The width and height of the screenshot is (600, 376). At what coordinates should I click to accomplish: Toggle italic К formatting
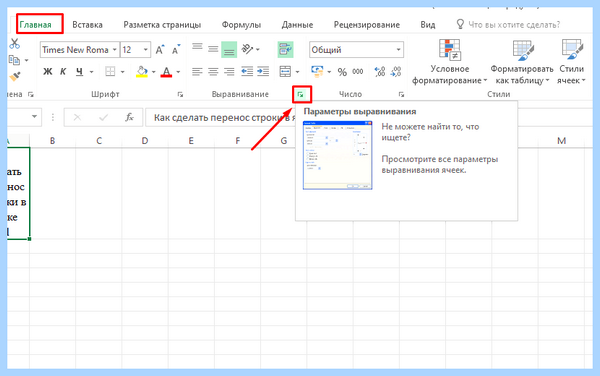tap(63, 72)
